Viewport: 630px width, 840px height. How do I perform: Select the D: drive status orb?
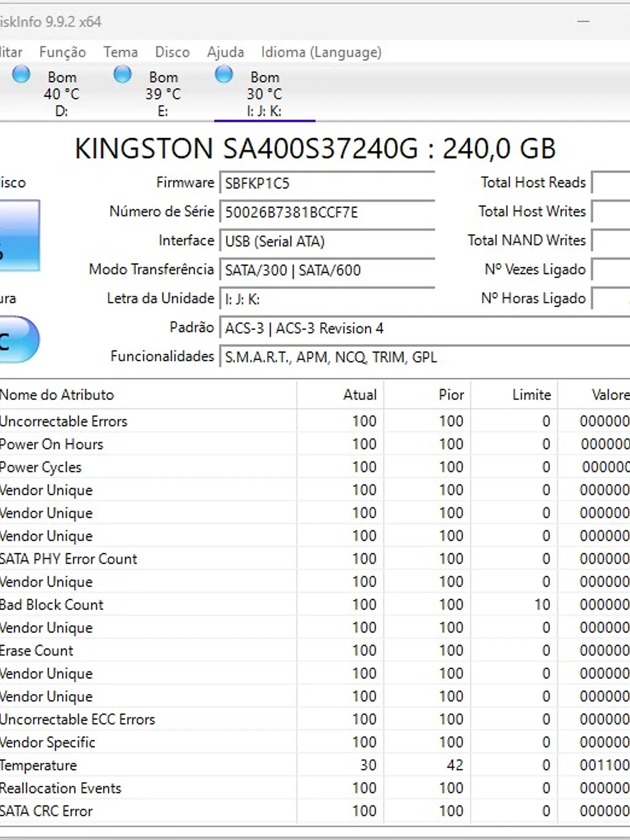21,74
